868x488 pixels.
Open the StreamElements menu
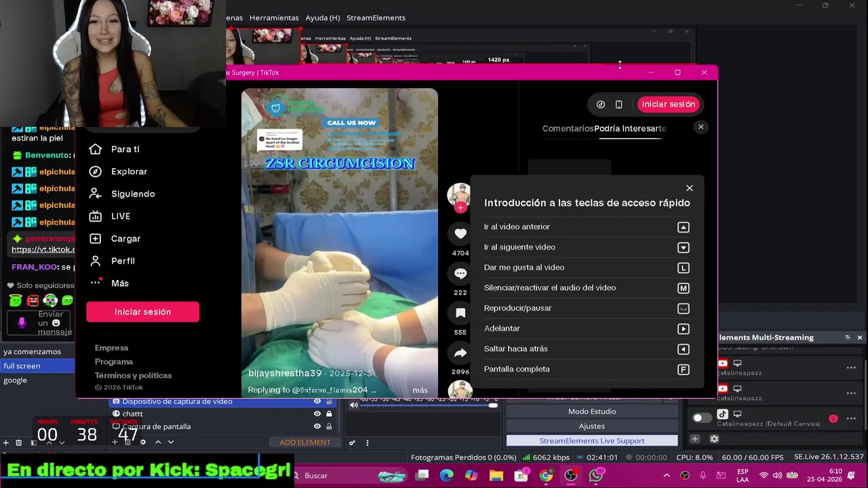click(376, 18)
